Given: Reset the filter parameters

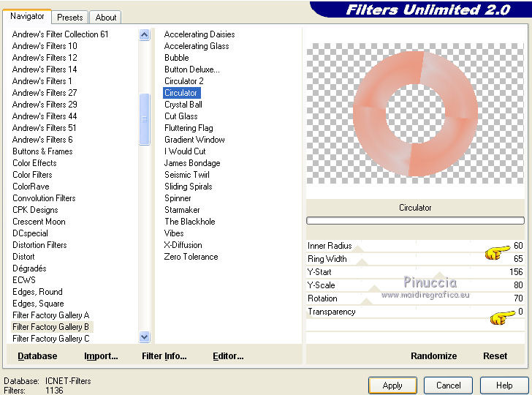Looking at the screenshot, I should (x=495, y=356).
